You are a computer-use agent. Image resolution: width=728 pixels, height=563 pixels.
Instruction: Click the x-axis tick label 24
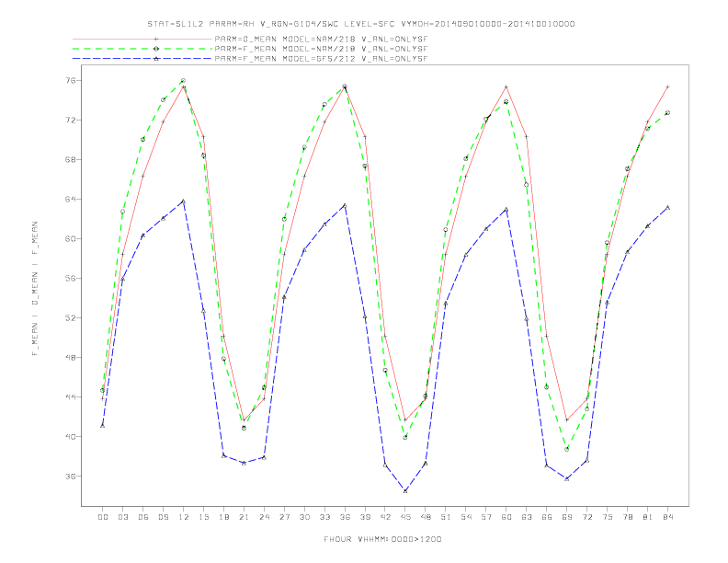(264, 517)
